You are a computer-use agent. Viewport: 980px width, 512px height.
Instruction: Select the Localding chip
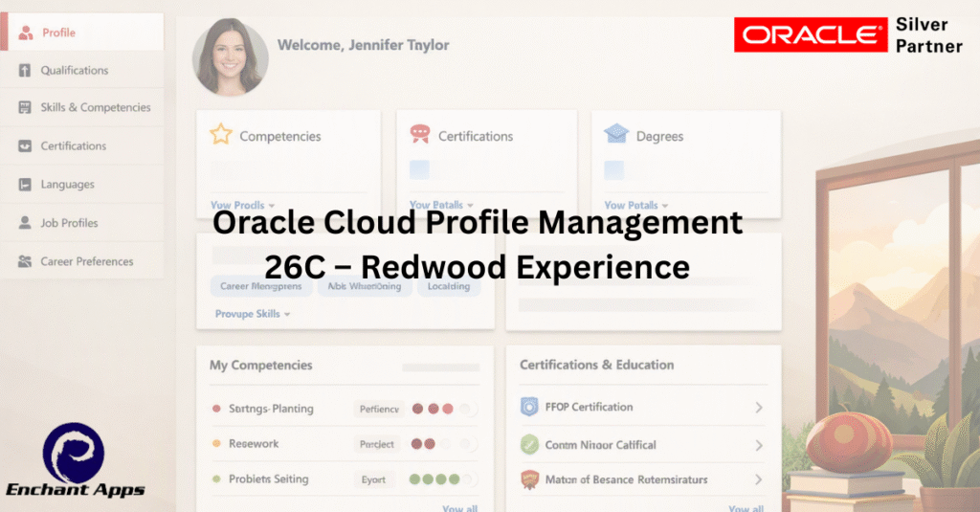(449, 286)
